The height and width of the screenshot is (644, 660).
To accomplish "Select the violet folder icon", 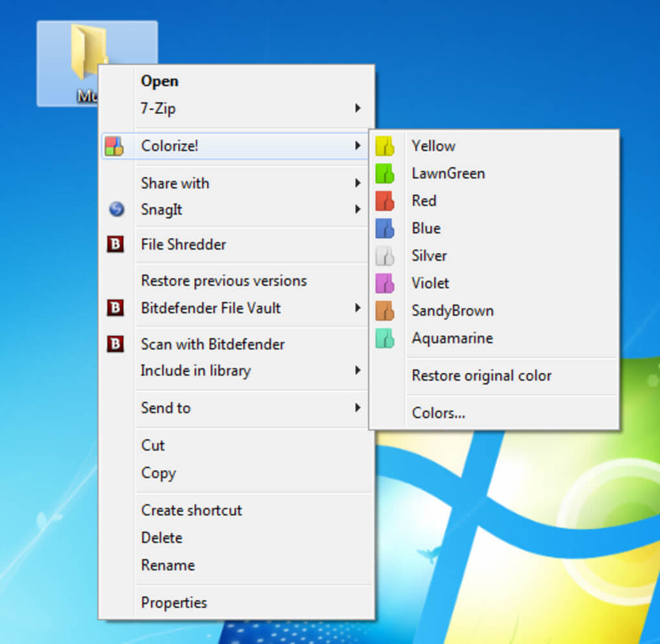I will [385, 283].
